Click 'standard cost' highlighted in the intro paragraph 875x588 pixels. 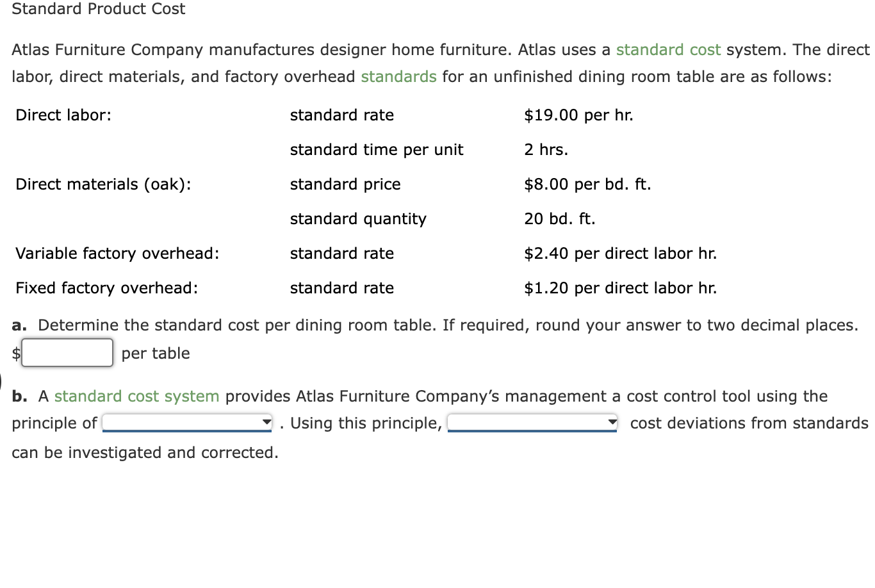pyautogui.click(x=668, y=49)
